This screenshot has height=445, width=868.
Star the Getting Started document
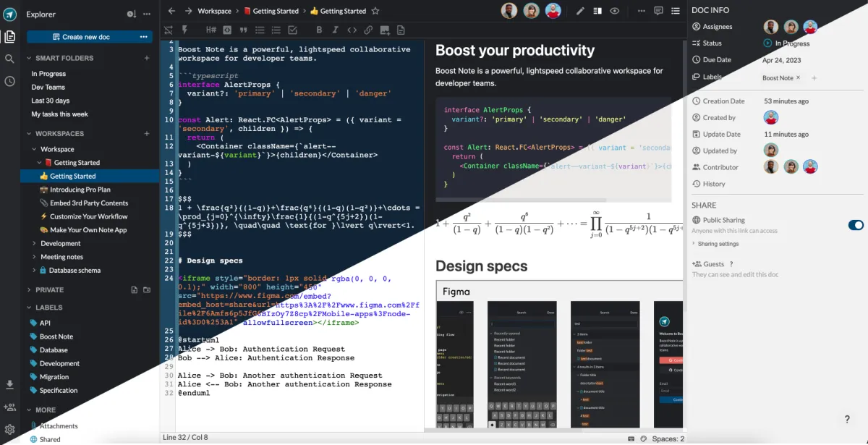(375, 11)
